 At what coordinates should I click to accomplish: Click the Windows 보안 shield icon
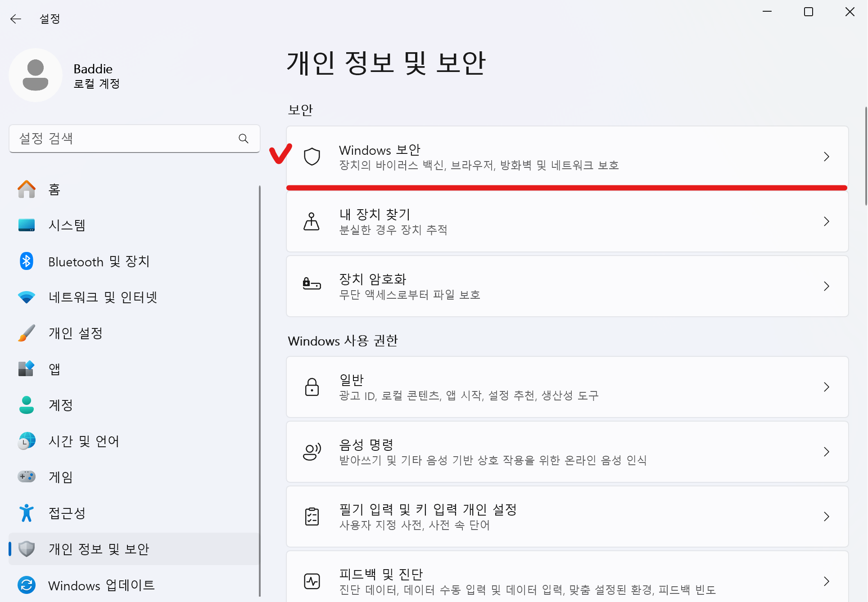312,157
